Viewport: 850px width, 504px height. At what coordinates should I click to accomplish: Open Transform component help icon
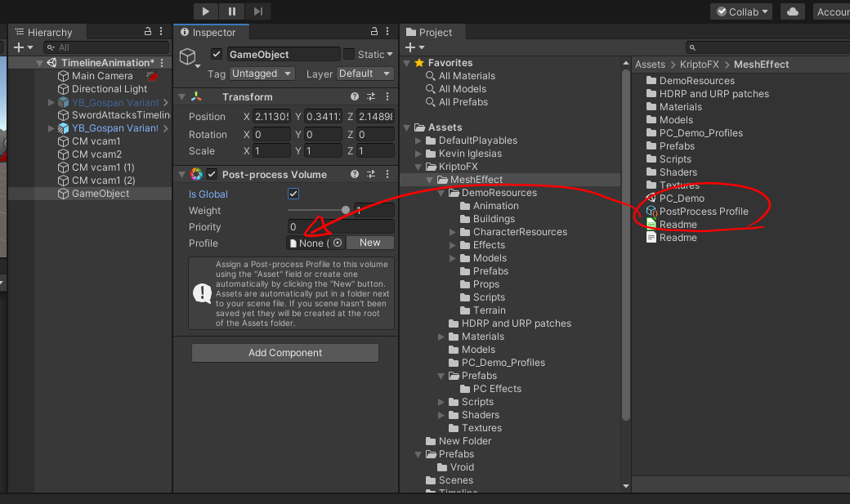tap(355, 96)
